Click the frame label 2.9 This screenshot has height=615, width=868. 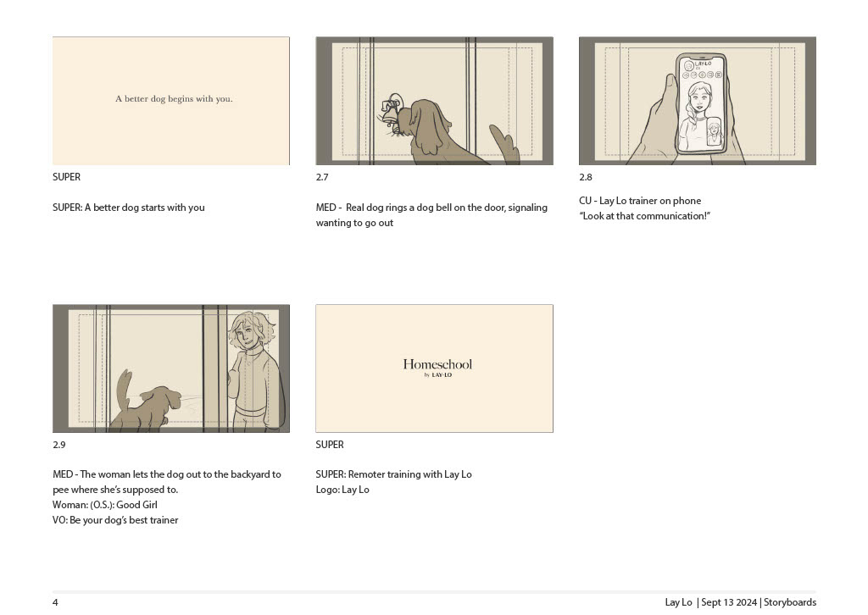click(x=59, y=445)
